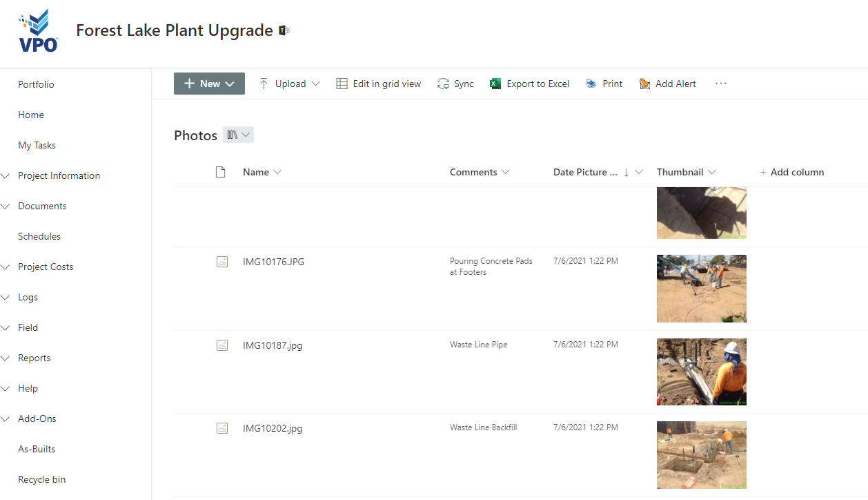
Task: Click Add column in the list
Action: [x=792, y=172]
